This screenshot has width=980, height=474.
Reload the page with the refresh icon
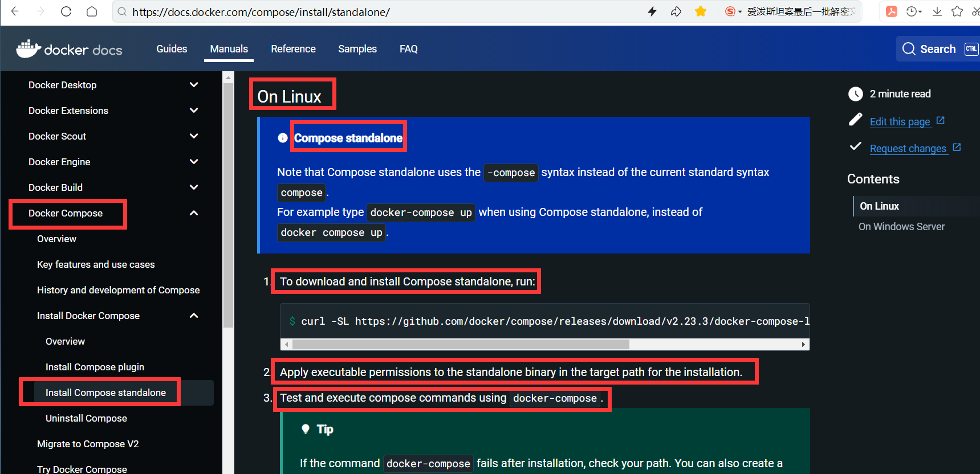click(x=66, y=11)
